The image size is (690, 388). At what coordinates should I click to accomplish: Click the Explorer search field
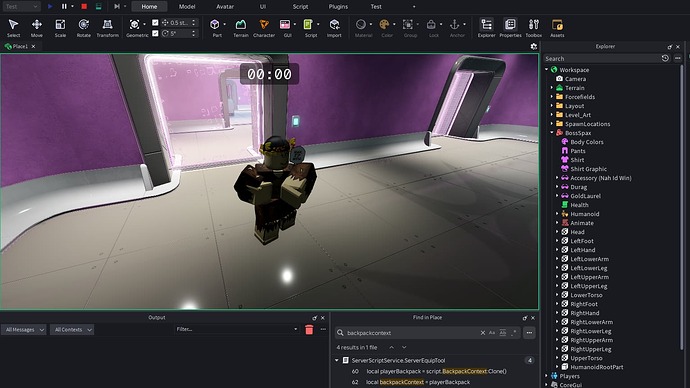[602, 58]
